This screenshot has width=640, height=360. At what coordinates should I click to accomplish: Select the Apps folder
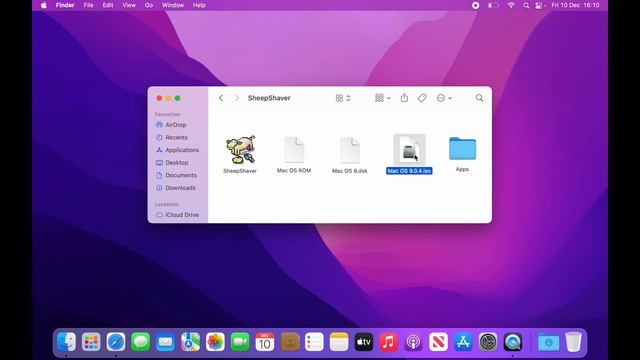[x=462, y=148]
